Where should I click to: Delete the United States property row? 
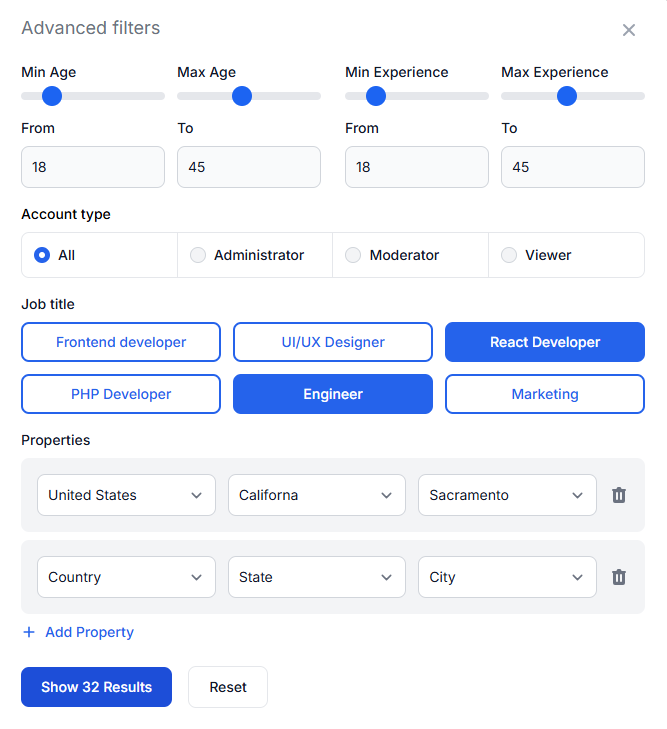619,495
